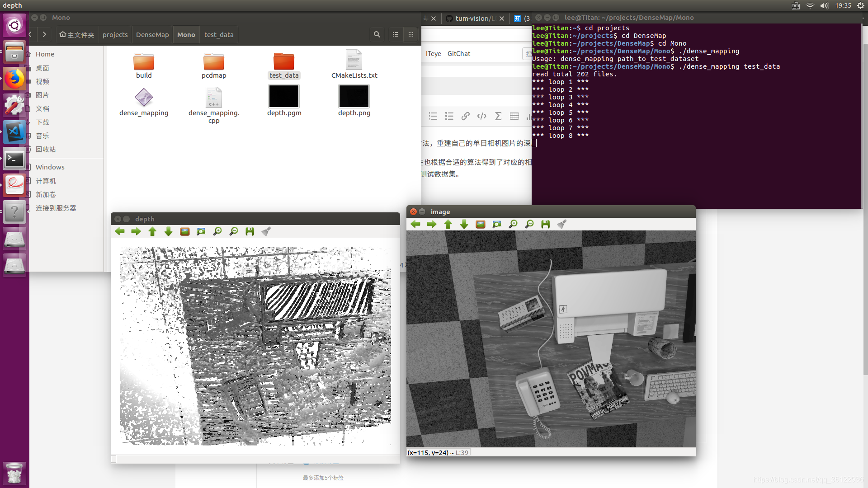The width and height of the screenshot is (868, 488).
Task: Switch file manager to grid view
Action: pos(410,34)
